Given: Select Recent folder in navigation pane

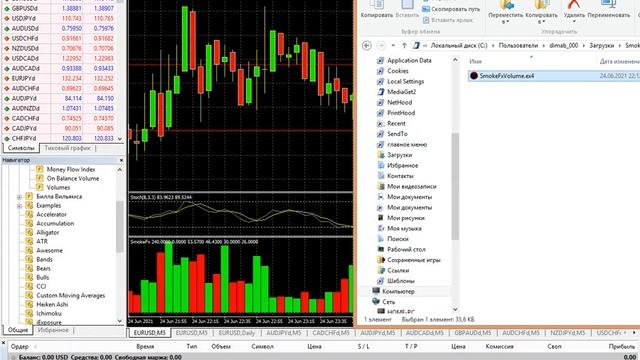Looking at the screenshot, I should point(396,123).
